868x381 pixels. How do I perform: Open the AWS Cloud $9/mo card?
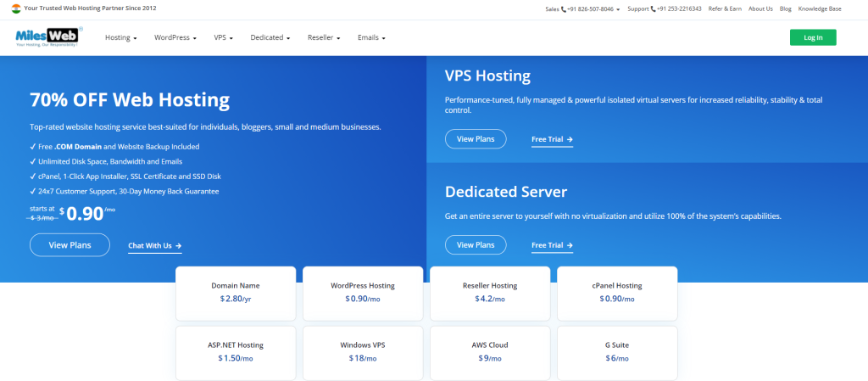tap(490, 353)
